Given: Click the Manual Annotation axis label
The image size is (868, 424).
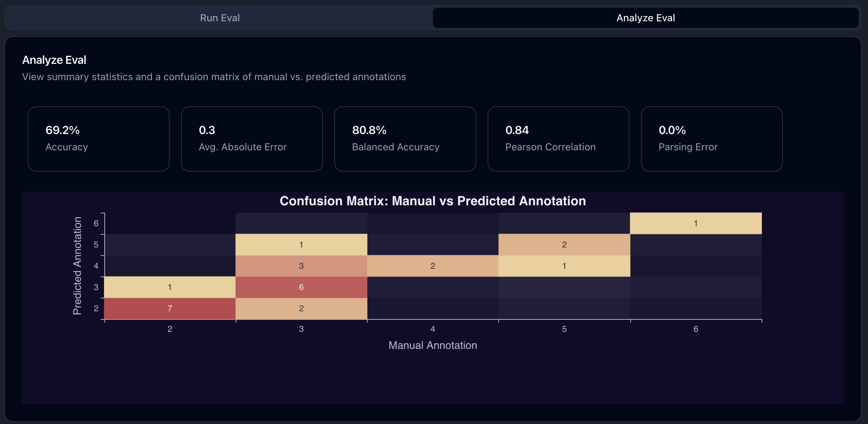Looking at the screenshot, I should [x=433, y=345].
